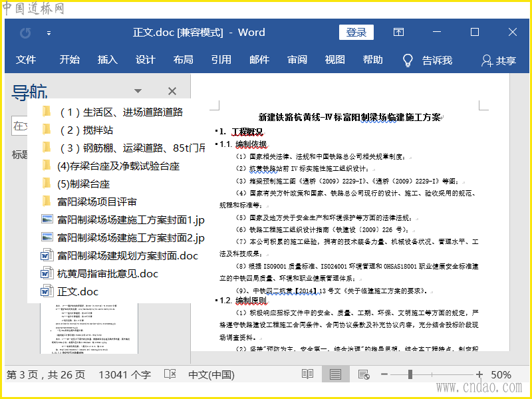Collapse heading 1.1 编制依据 in the document
Screen dimensions: 532x399
(216, 144)
